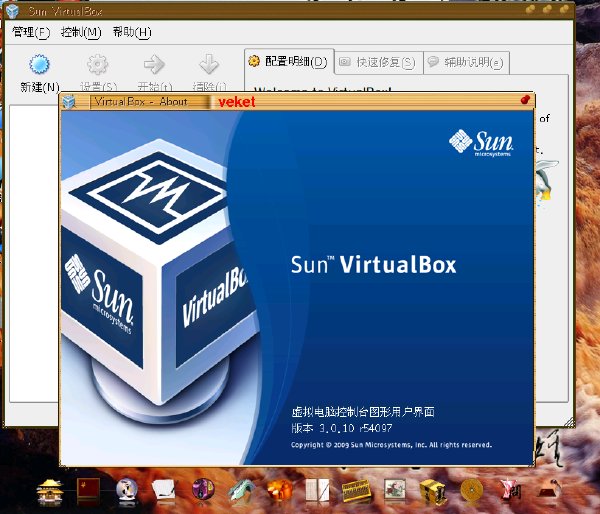Open the orange amber dock icon
The height and width of the screenshot is (514, 600).
280,491
